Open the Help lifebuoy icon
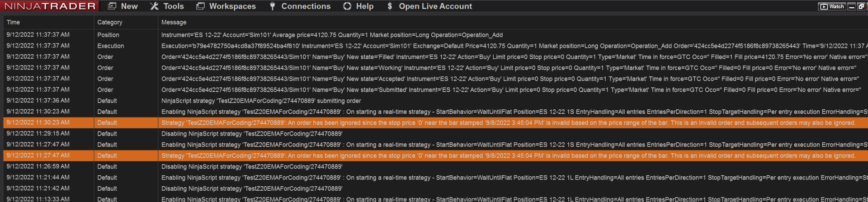The height and width of the screenshot is (202, 868). pyautogui.click(x=347, y=6)
